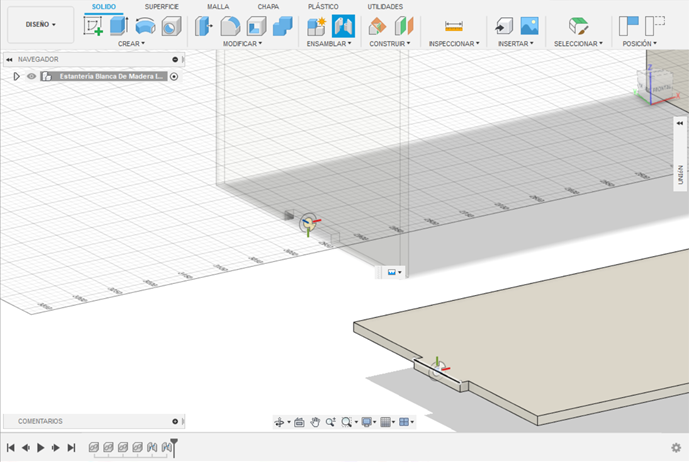Open the SELECCIONAR dropdown menu
This screenshot has height=462, width=689.
click(x=578, y=44)
